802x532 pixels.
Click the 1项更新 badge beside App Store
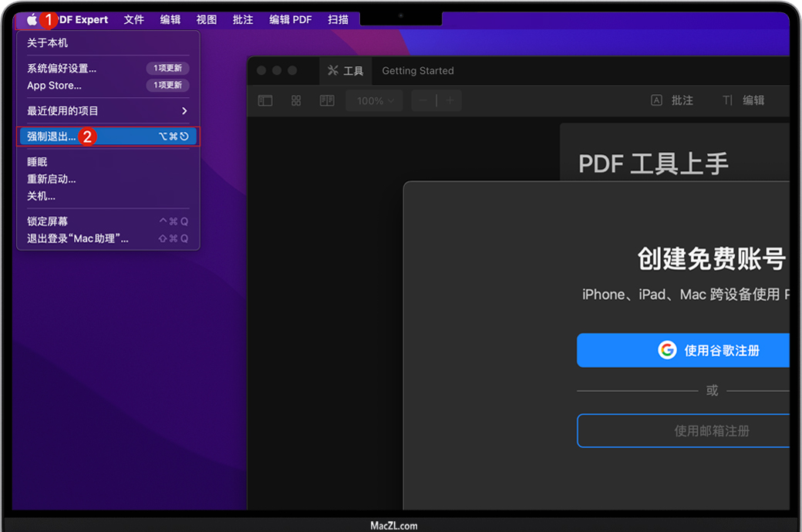coord(168,85)
